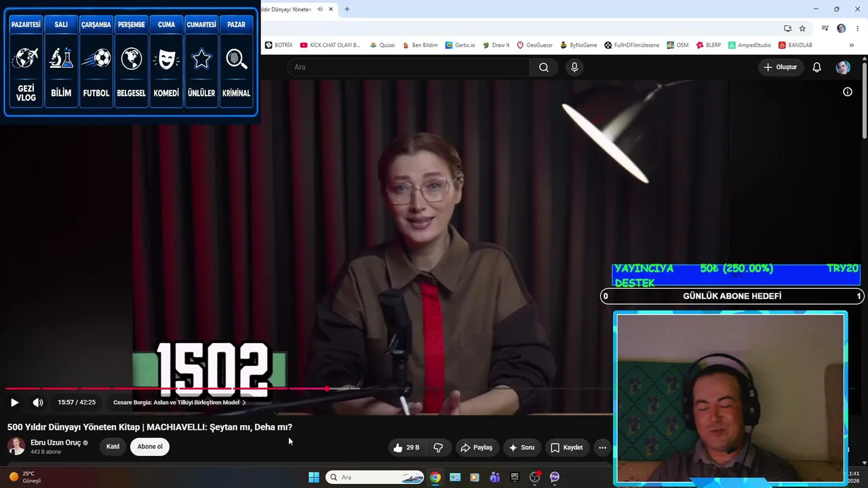The height and width of the screenshot is (488, 868).
Task: Open chapter 'Cesare Borgia: Aslan ve Tilkiyi Birleştiren Model'
Action: (x=179, y=403)
